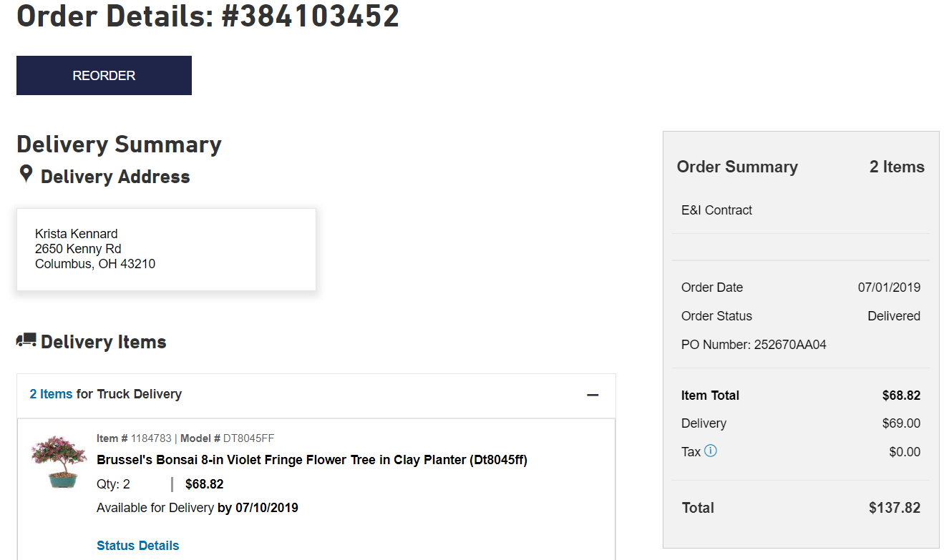The height and width of the screenshot is (560, 944).
Task: Open the Tax info icon
Action: 711,451
